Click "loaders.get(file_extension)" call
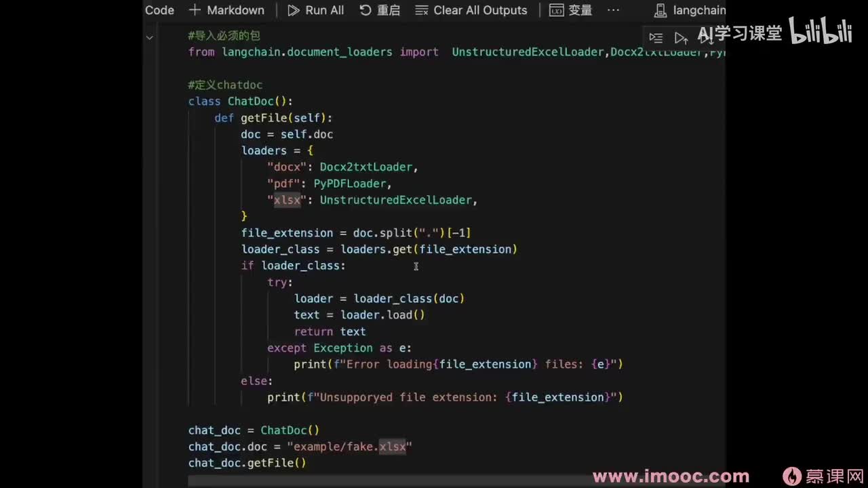This screenshot has height=488, width=868. click(x=429, y=249)
